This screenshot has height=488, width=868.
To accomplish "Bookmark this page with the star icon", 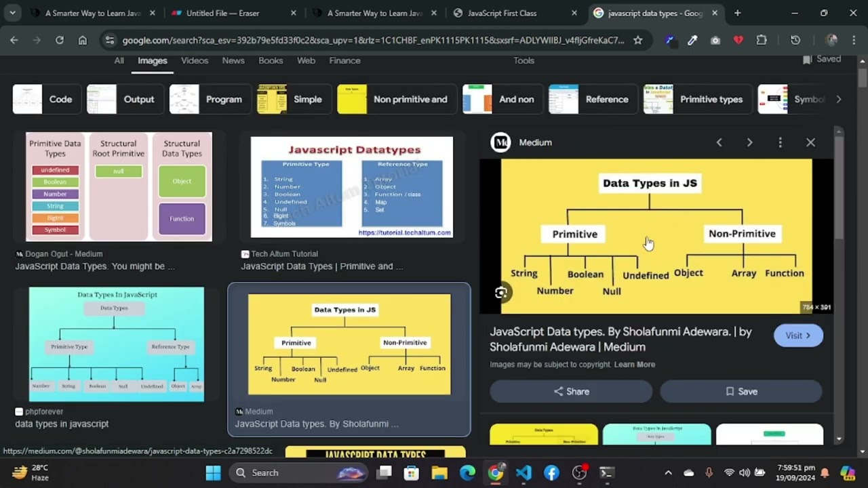I will click(637, 40).
